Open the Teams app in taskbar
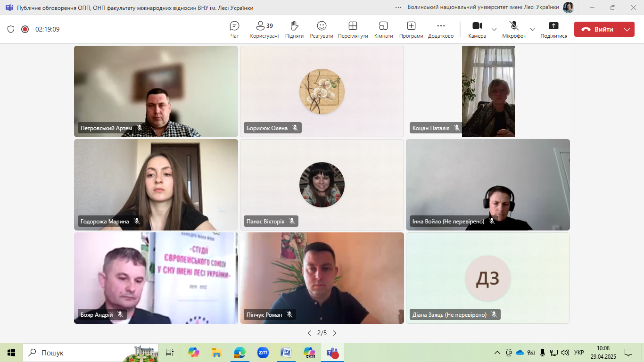Image resolution: width=644 pixels, height=362 pixels. click(x=331, y=352)
